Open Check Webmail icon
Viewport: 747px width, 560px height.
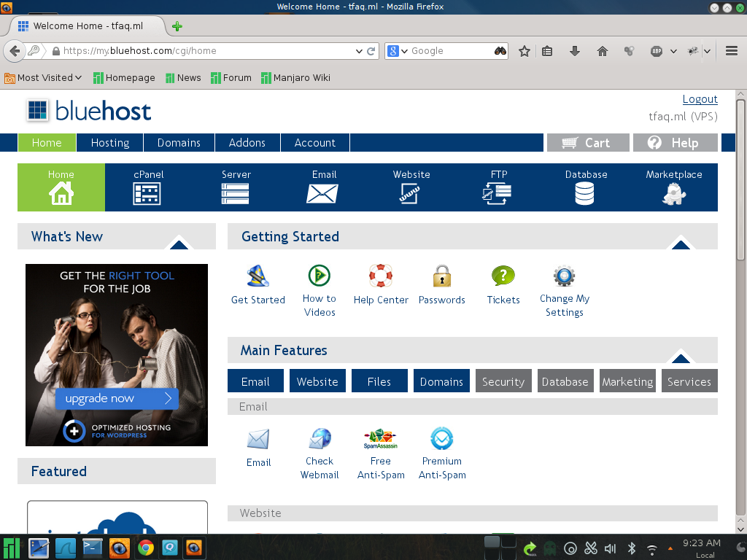(x=320, y=439)
